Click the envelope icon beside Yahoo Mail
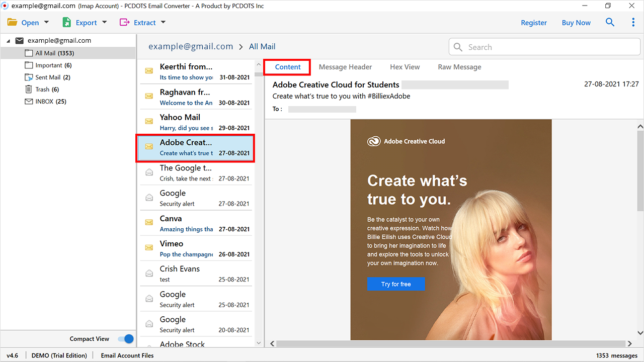This screenshot has height=362, width=644. pos(149,121)
